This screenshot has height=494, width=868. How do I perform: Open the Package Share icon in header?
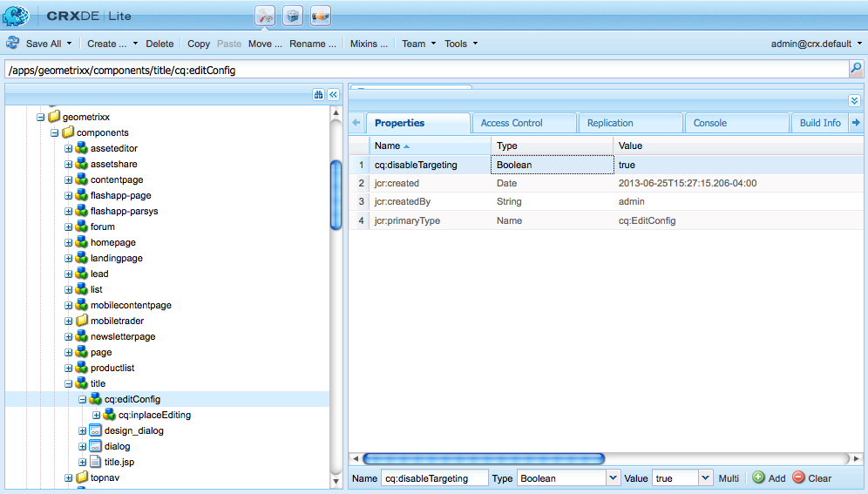321,16
